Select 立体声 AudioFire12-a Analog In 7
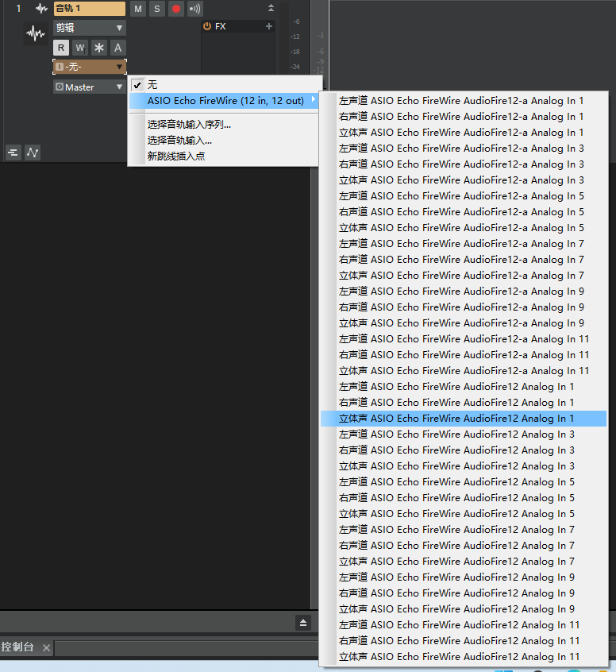The width and height of the screenshot is (616, 672). 464,275
